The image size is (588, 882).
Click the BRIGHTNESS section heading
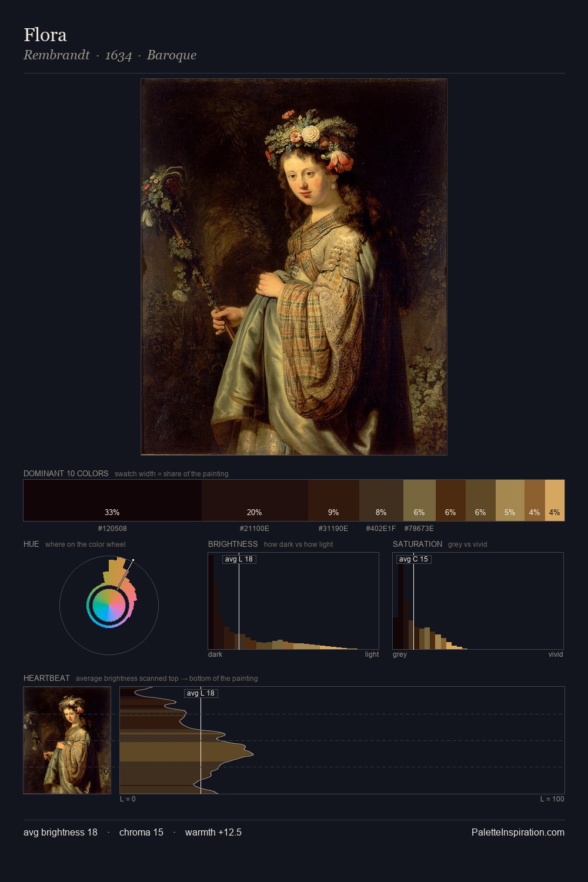click(x=233, y=544)
